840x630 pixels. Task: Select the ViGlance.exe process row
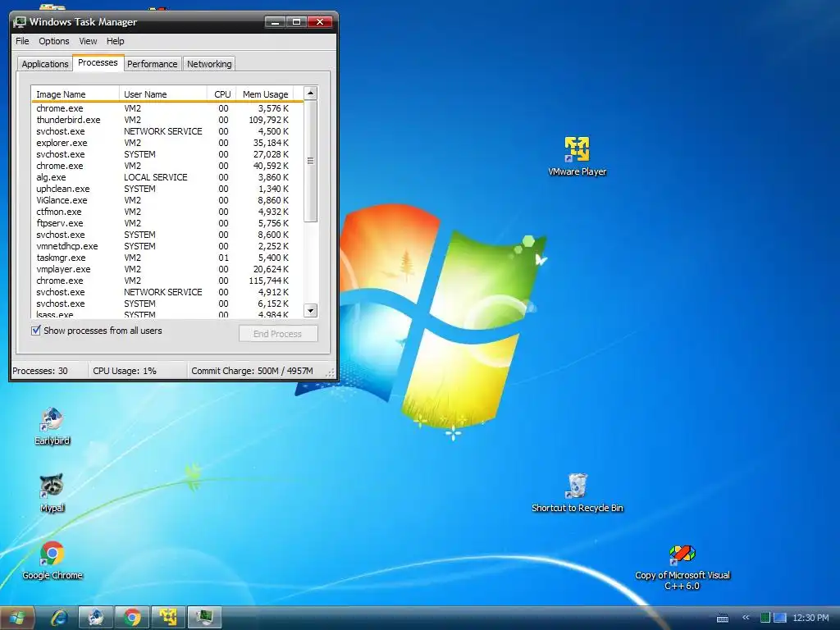tap(167, 200)
